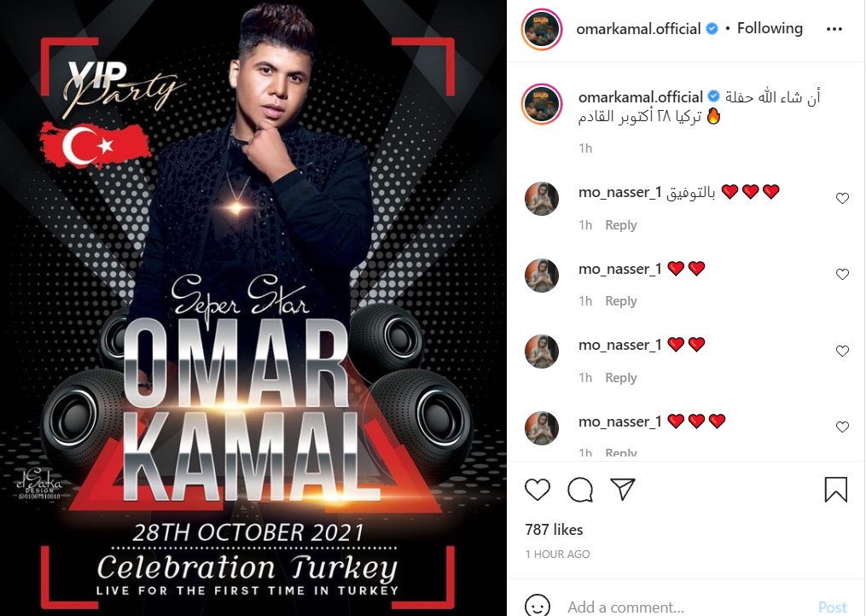Image resolution: width=866 pixels, height=616 pixels.
Task: Reply to the second mo_nasser_1 comment
Action: [x=621, y=301]
